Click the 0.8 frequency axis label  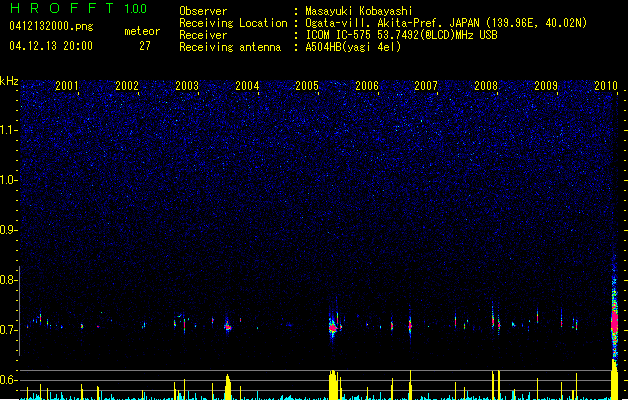pyautogui.click(x=8, y=280)
